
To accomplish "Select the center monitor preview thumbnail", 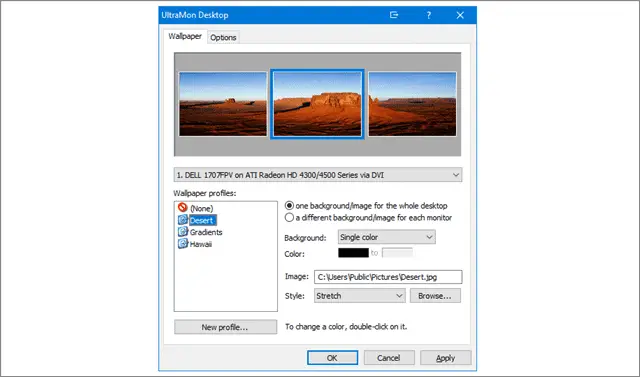I will (317, 104).
